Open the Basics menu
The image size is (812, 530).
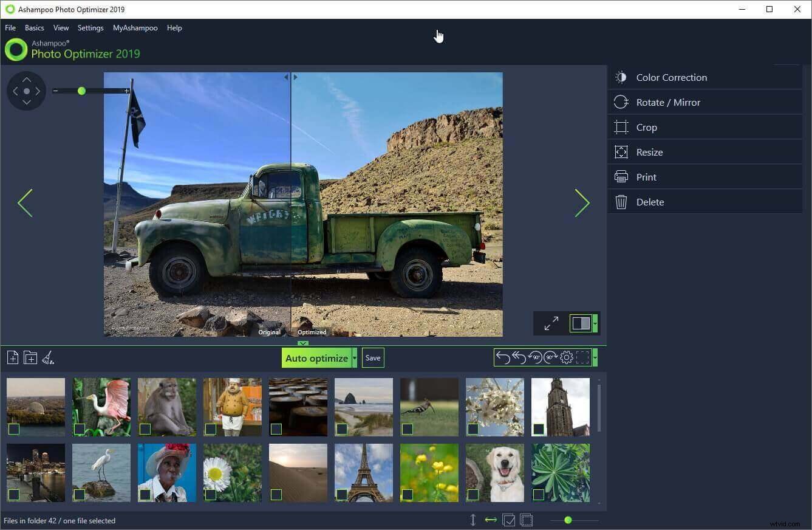click(34, 27)
